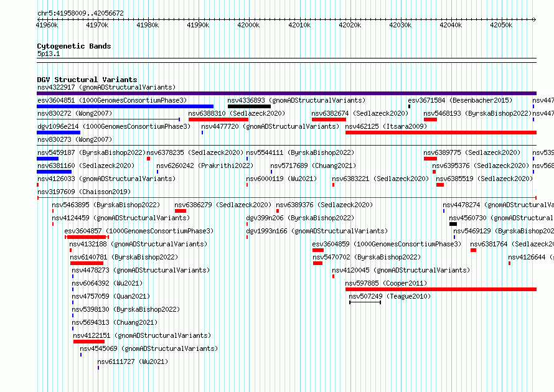Click nsv4120045 gnomAD variant label

coord(401,270)
